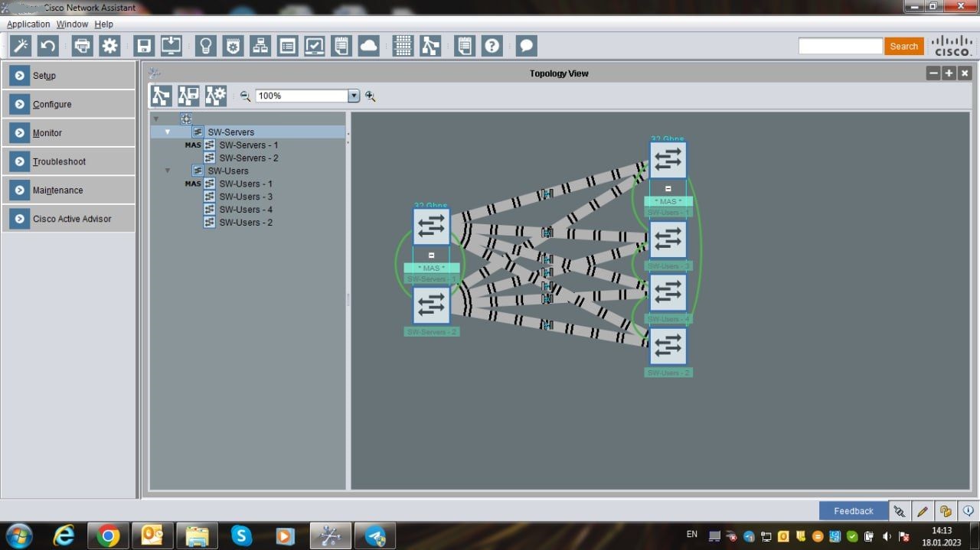Zoom out with the minus magnifier
The width and height of the screenshot is (980, 550).
point(245,96)
